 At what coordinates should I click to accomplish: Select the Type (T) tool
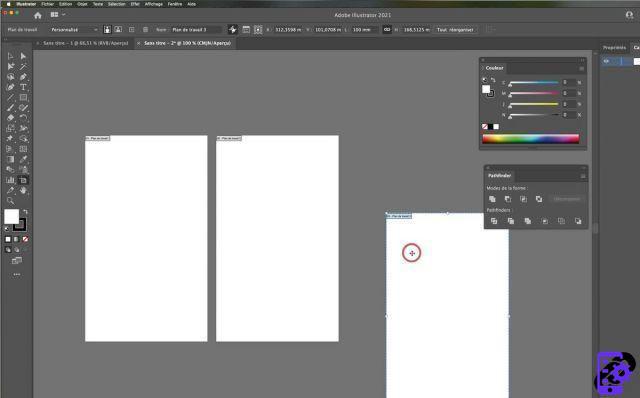click(23, 87)
